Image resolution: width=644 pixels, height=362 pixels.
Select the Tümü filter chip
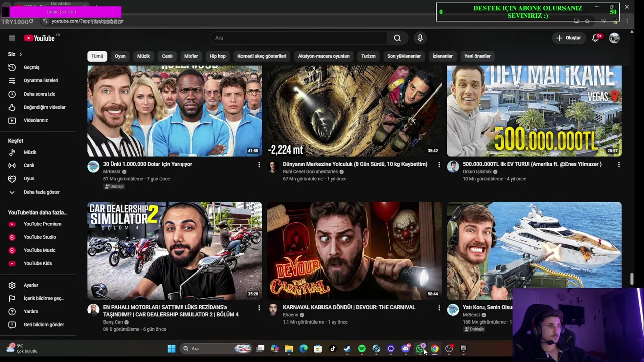point(97,56)
